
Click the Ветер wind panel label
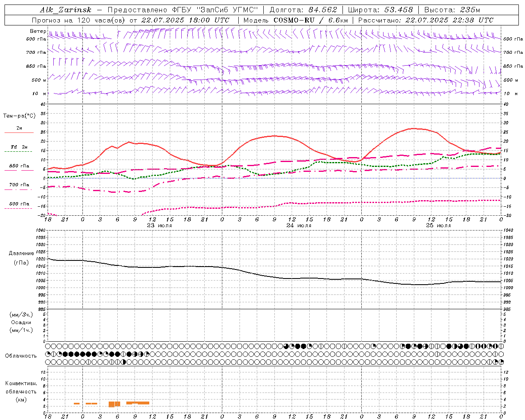point(38,31)
